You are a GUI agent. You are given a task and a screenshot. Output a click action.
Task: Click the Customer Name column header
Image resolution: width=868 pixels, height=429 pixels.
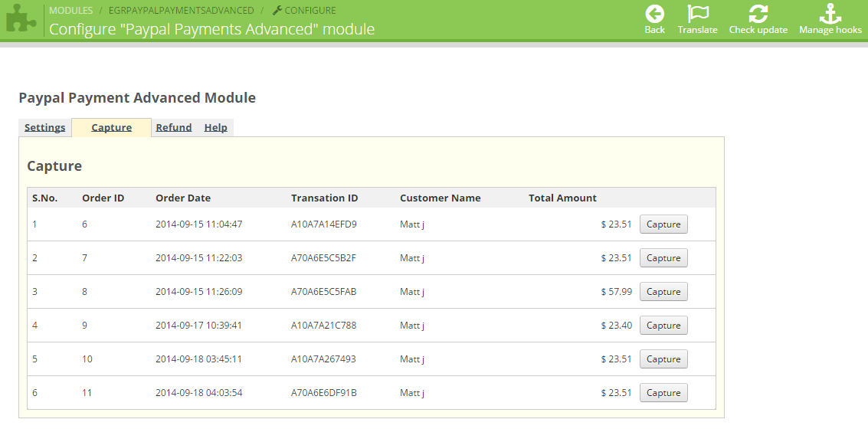tap(440, 198)
